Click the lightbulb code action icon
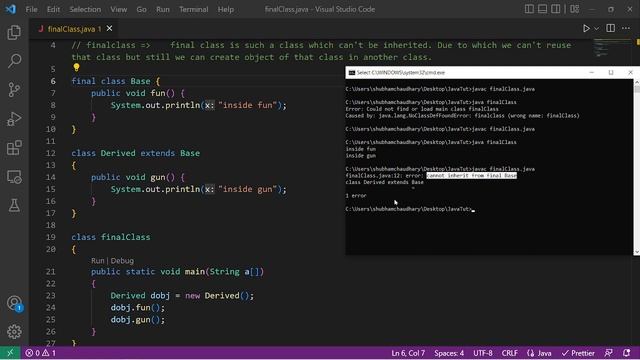This screenshot has height=360, width=640. tap(76, 68)
